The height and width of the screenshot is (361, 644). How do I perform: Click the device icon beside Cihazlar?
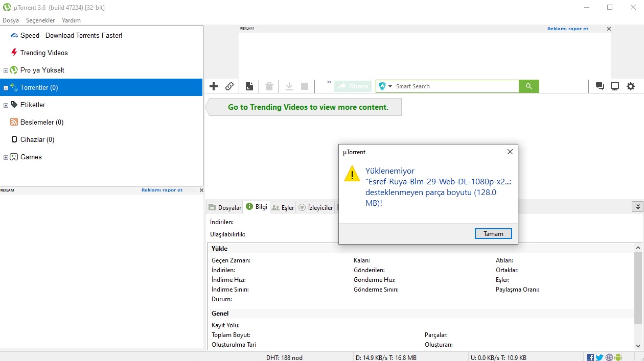(14, 139)
